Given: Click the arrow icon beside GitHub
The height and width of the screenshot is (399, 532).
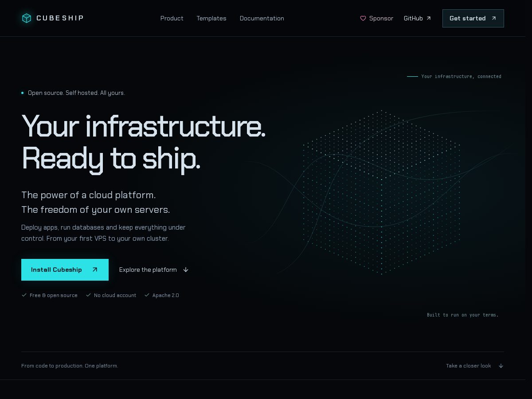Looking at the screenshot, I should coord(429,18).
